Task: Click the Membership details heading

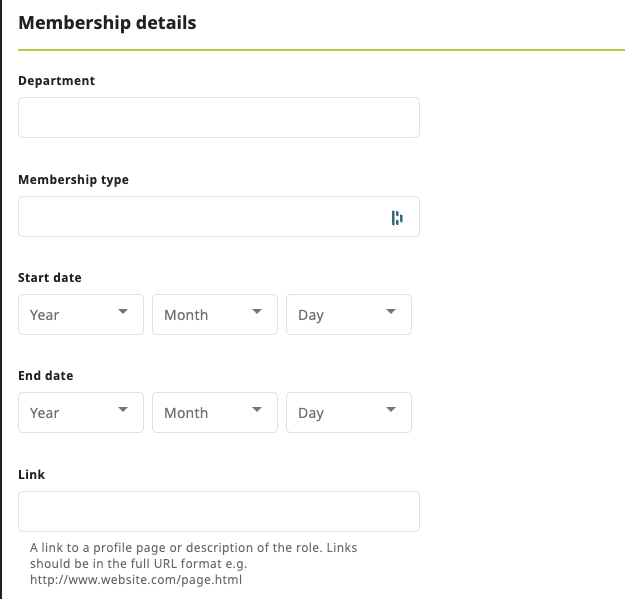Action: (x=107, y=22)
